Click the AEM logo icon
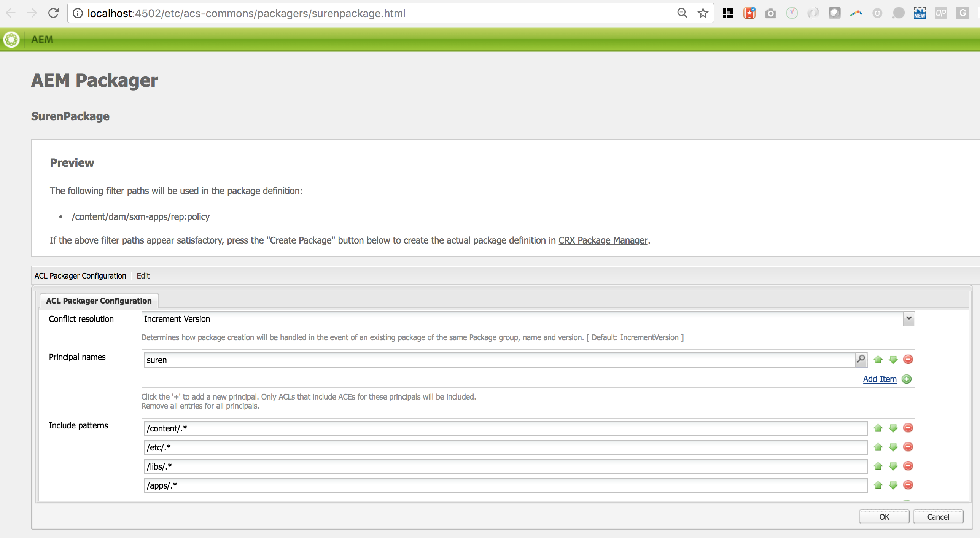Screen dimensions: 980x538 click(x=11, y=39)
